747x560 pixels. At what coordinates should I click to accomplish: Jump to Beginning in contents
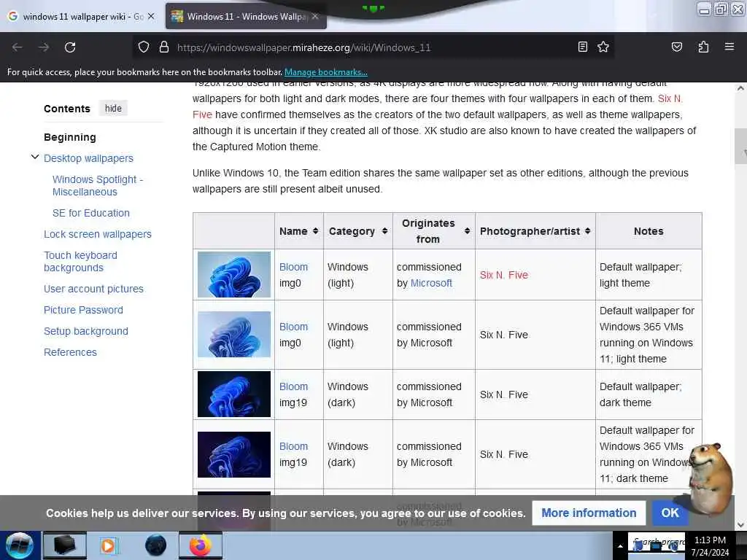pos(70,137)
